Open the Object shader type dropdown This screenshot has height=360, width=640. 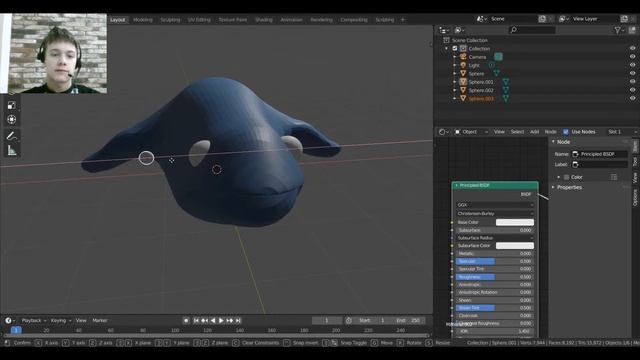point(471,132)
